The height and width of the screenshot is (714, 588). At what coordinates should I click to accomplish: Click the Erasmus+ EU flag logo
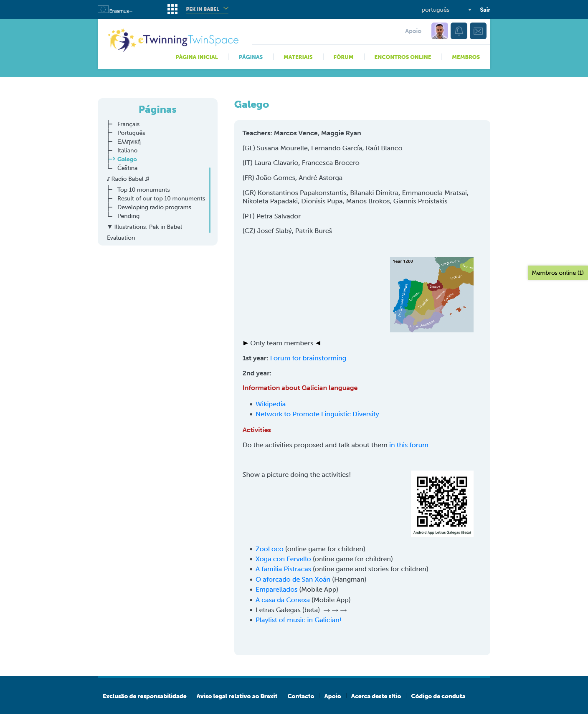point(115,10)
